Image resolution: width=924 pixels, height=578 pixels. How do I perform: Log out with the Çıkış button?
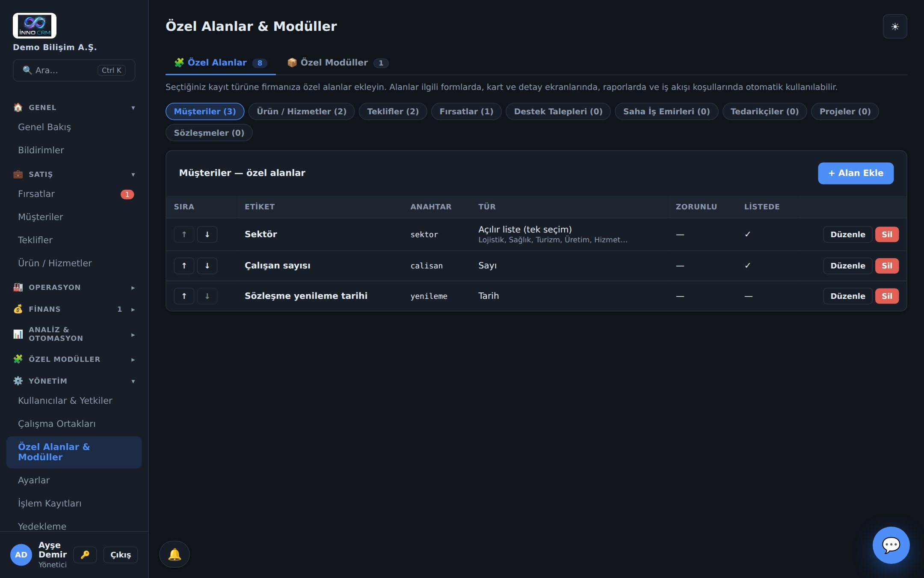[121, 554]
